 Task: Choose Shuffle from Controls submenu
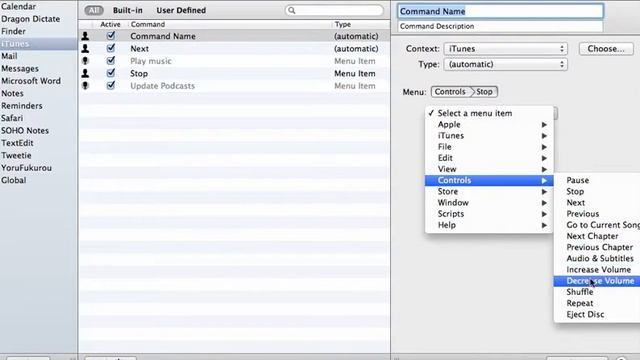[597, 292]
